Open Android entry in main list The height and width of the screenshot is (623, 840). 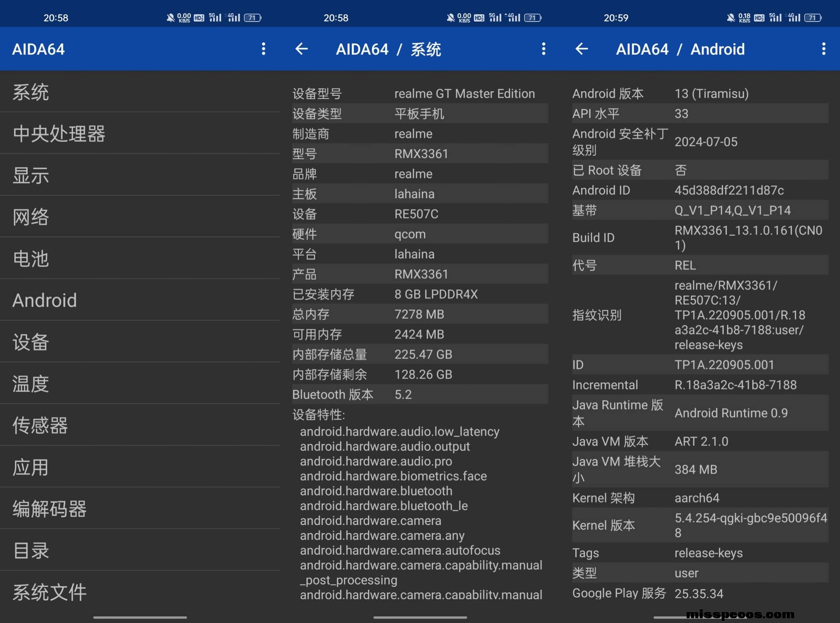click(45, 300)
